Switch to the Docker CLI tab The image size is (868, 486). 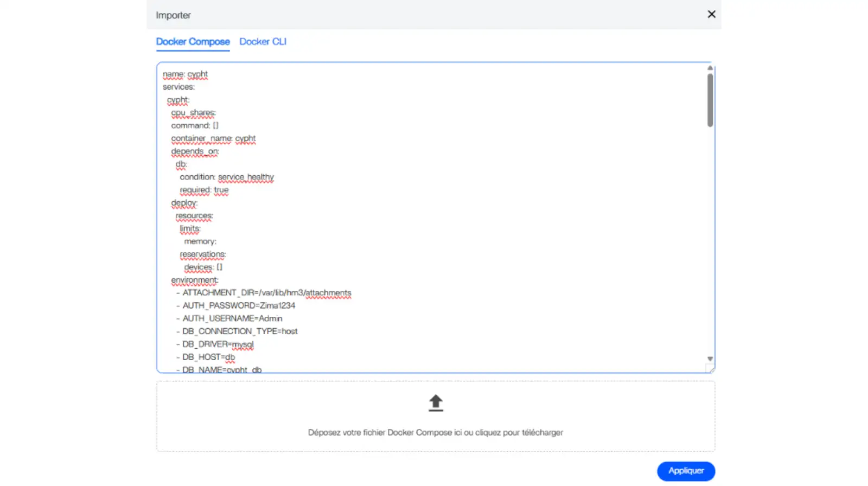pos(263,42)
